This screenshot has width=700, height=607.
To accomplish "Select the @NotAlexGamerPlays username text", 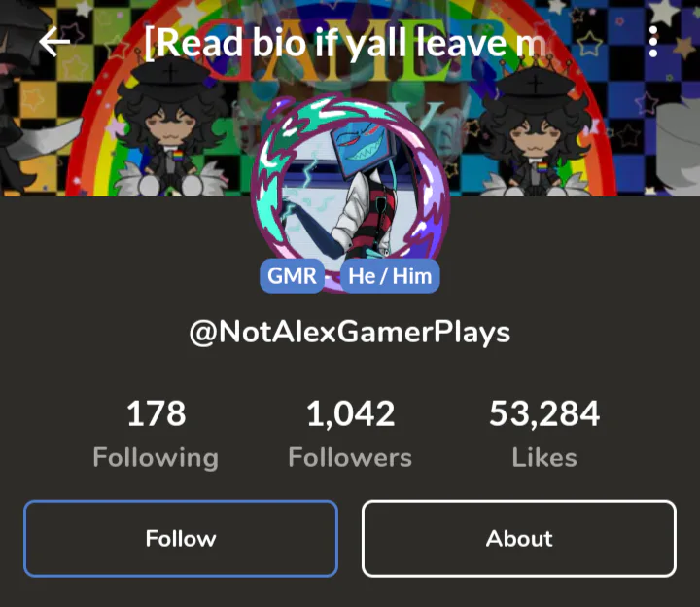I will tap(350, 333).
